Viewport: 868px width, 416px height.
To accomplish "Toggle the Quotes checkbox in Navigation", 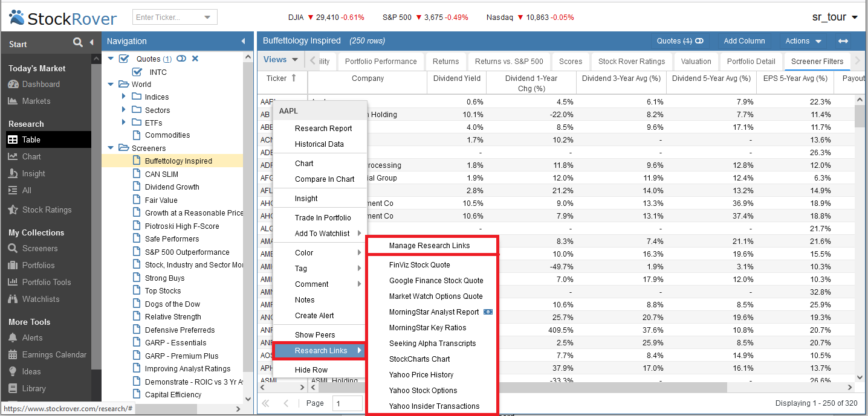I will click(x=124, y=59).
